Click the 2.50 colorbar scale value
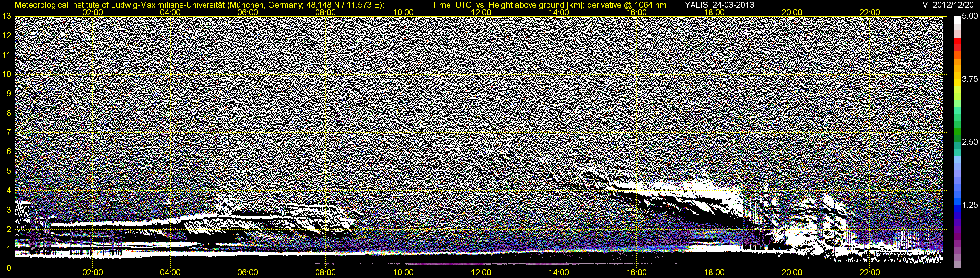Screen dimensions: 980x278 tap(970, 142)
